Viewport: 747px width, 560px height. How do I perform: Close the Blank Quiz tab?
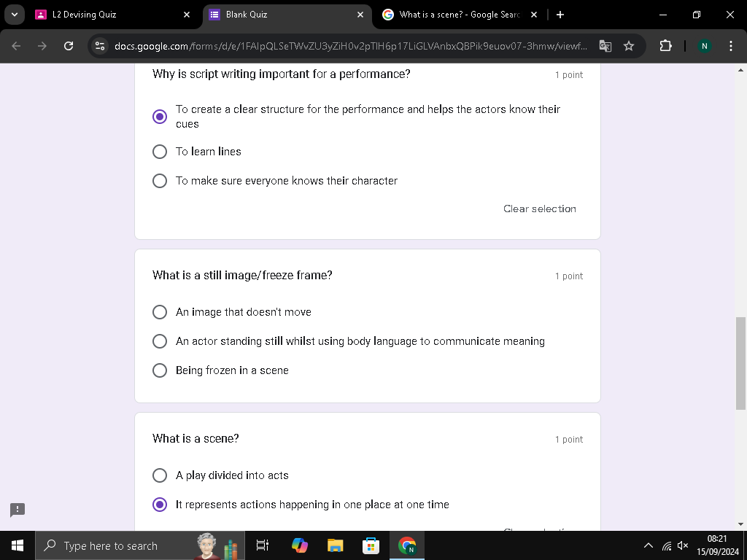pyautogui.click(x=360, y=15)
